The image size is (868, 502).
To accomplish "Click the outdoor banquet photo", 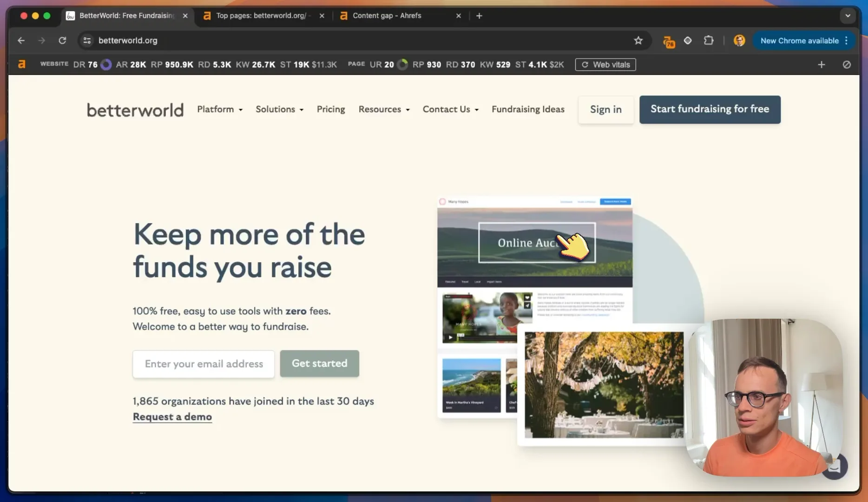I will (604, 384).
